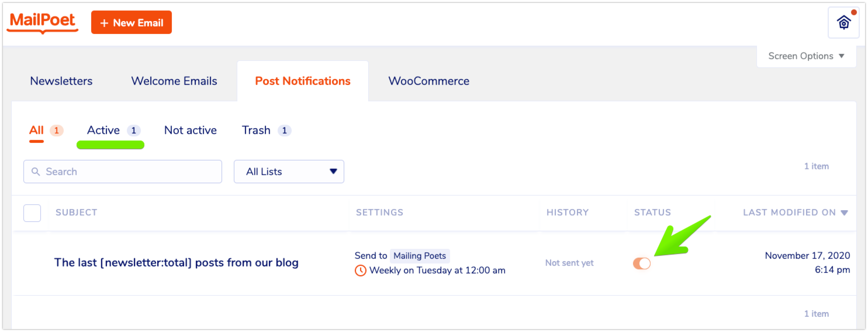Click the search magnifier icon
The image size is (868, 332).
tap(35, 172)
